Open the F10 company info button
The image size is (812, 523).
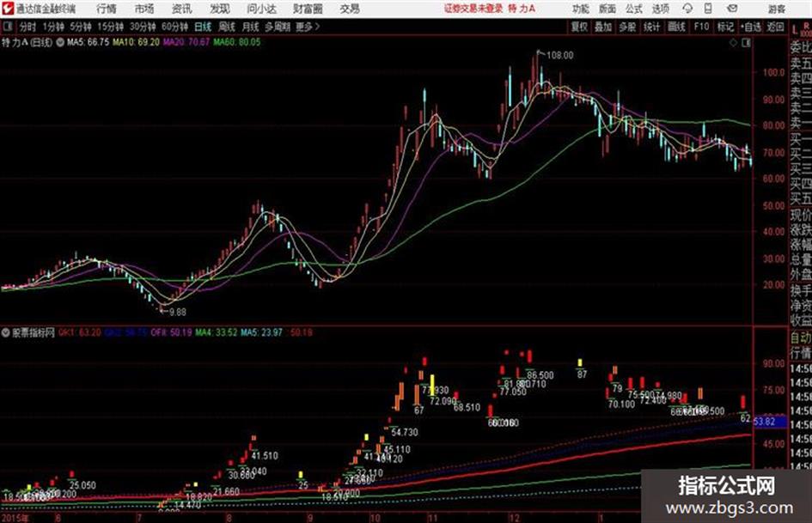[702, 27]
